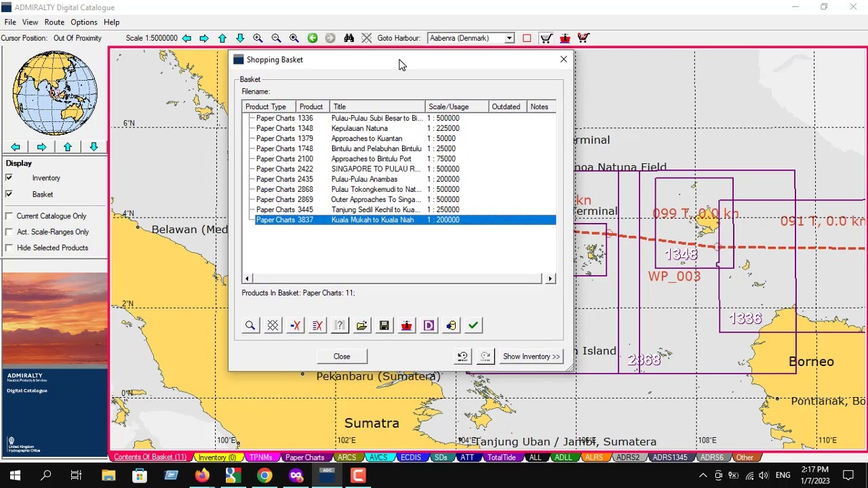868x488 pixels.
Task: Pan chart right with toolbar arrow
Action: coord(204,39)
